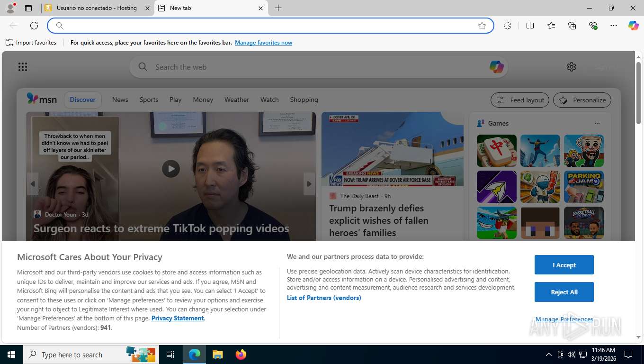The height and width of the screenshot is (364, 644).
Task: Open the Favorites hub icon
Action: (x=551, y=26)
